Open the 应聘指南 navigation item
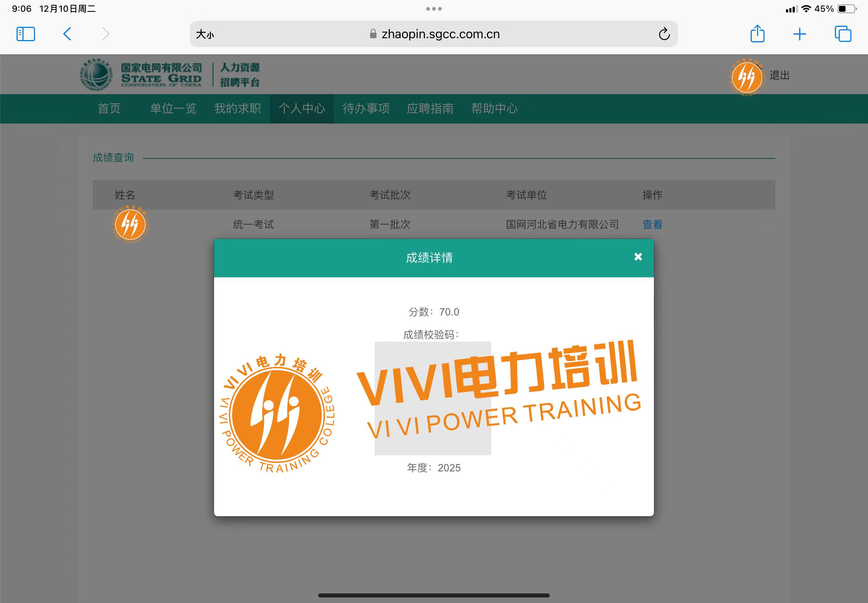Viewport: 868px width, 603px height. point(430,108)
